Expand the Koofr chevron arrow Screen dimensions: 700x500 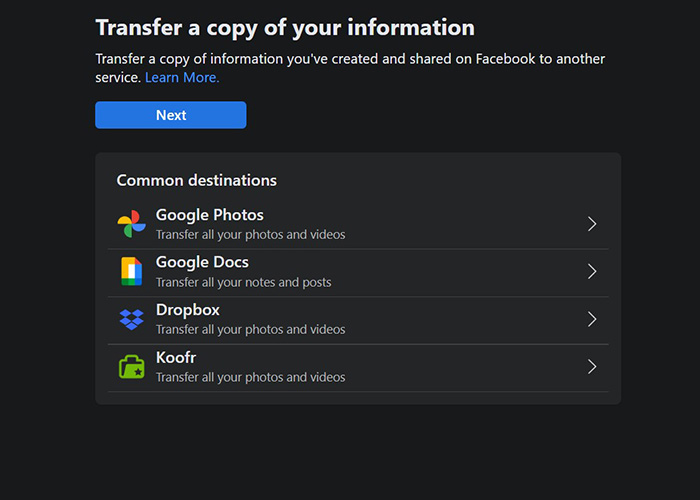[x=592, y=367]
